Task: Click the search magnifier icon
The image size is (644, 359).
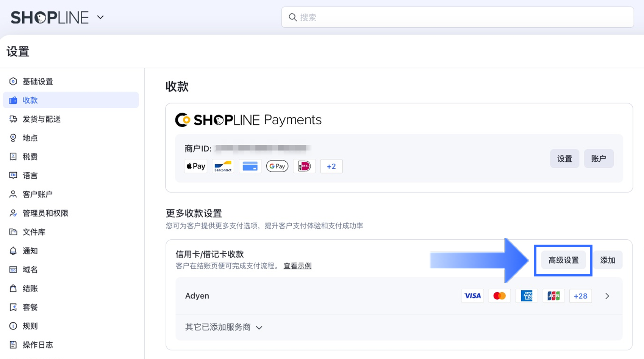Action: pos(292,17)
